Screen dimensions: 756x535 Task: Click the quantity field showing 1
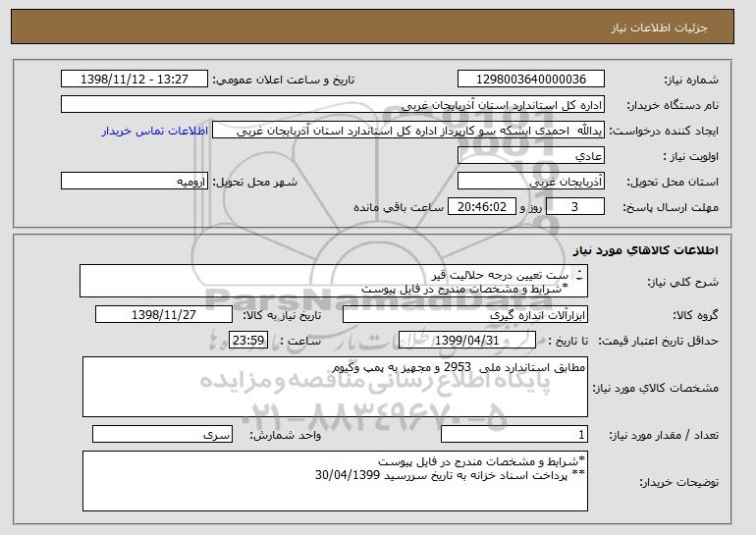pos(514,435)
